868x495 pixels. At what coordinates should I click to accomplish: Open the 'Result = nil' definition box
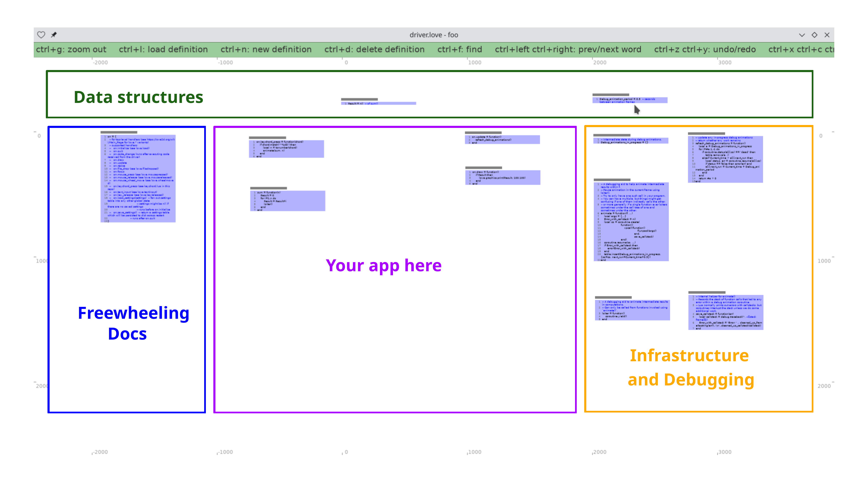pyautogui.click(x=378, y=103)
